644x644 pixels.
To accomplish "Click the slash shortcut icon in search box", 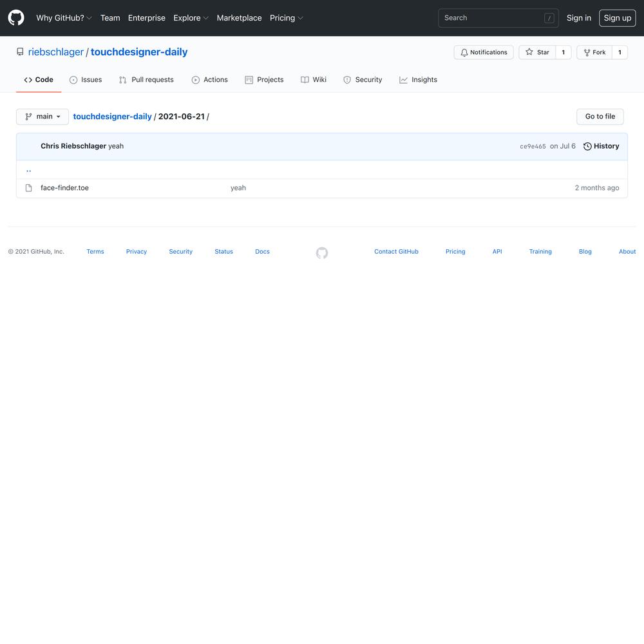I will [x=549, y=18].
